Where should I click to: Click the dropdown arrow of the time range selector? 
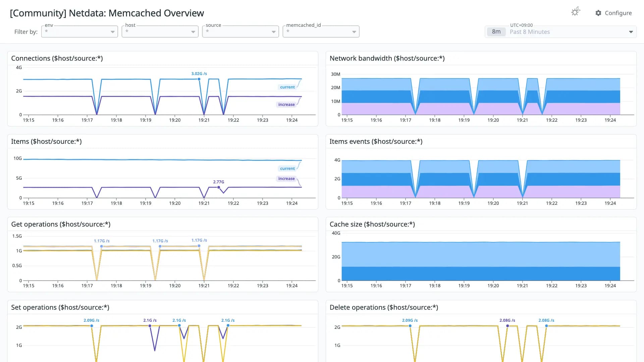click(631, 32)
